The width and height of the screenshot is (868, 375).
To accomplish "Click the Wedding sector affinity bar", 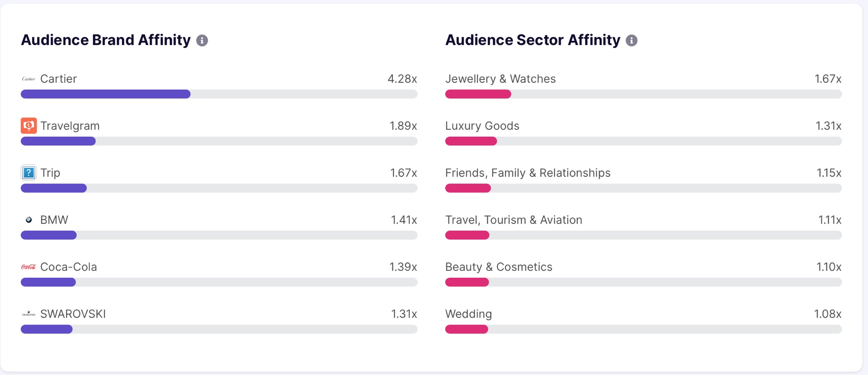I will click(x=643, y=329).
